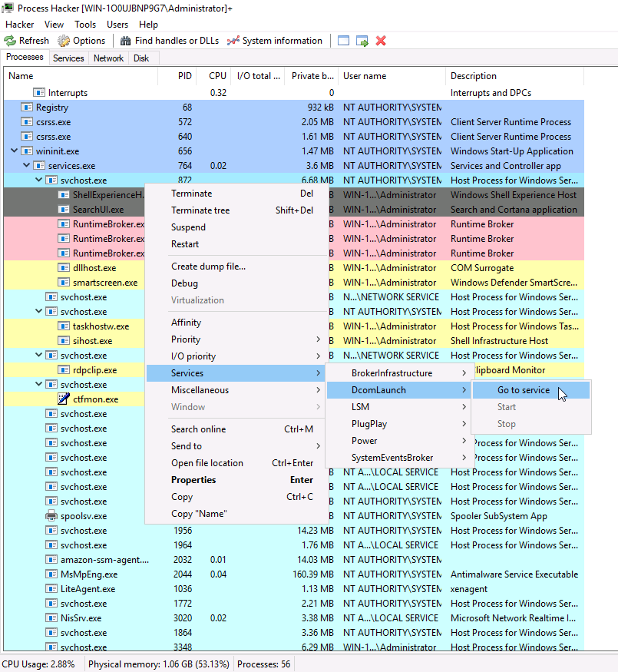The image size is (618, 672).
Task: Click the Refresh toolbar icon
Action: [10, 41]
